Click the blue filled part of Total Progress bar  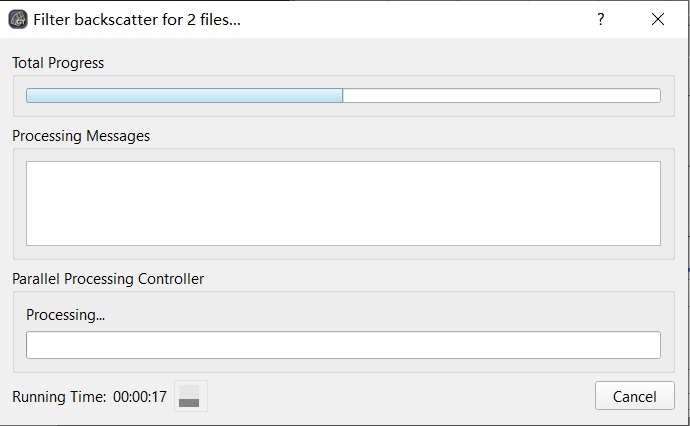pos(184,95)
